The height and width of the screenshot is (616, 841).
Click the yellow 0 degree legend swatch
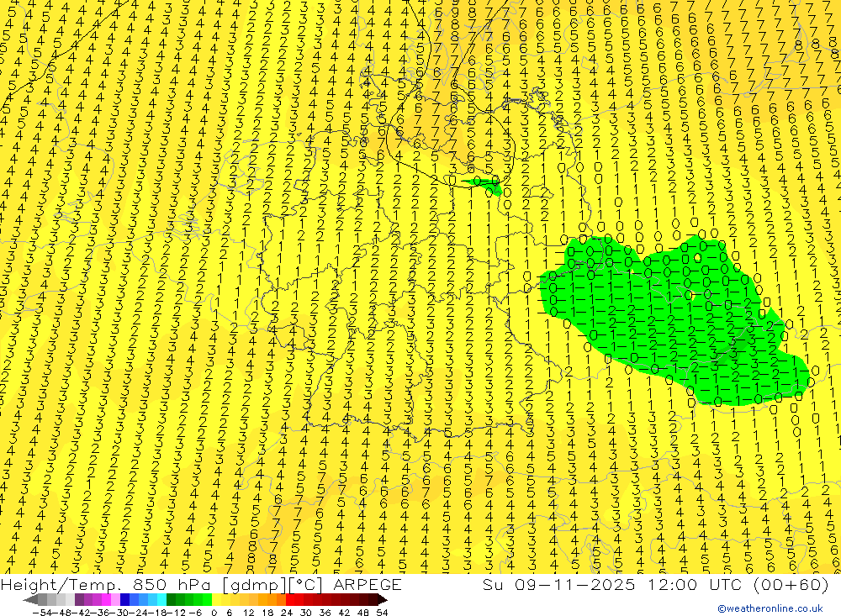click(x=217, y=599)
